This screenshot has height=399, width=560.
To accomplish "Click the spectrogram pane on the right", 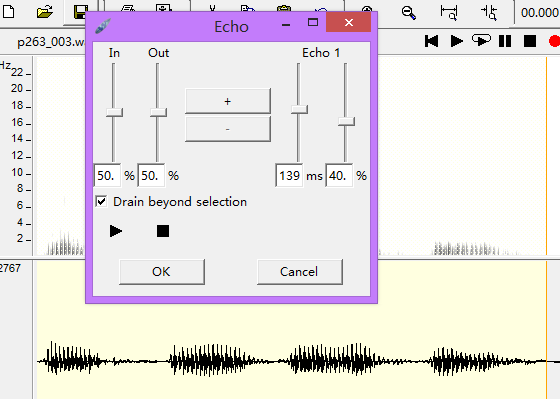I will pos(462,155).
